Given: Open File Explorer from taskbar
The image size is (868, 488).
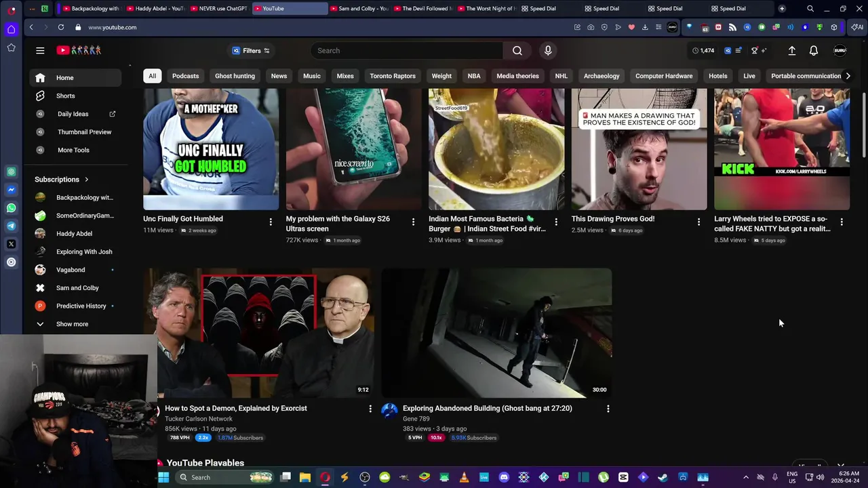Looking at the screenshot, I should (305, 477).
